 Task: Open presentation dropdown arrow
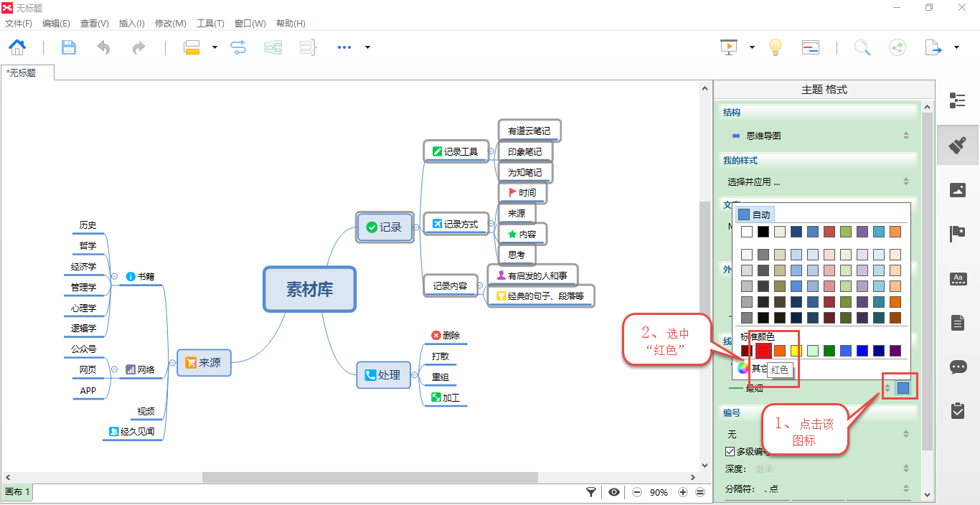[x=752, y=47]
